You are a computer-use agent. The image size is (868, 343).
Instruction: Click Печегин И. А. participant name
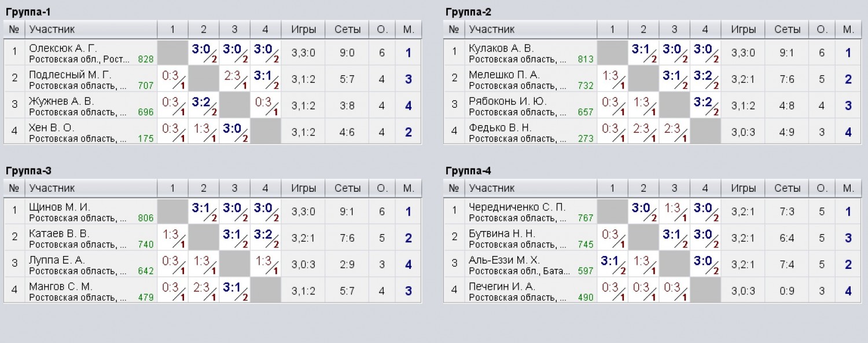point(502,286)
